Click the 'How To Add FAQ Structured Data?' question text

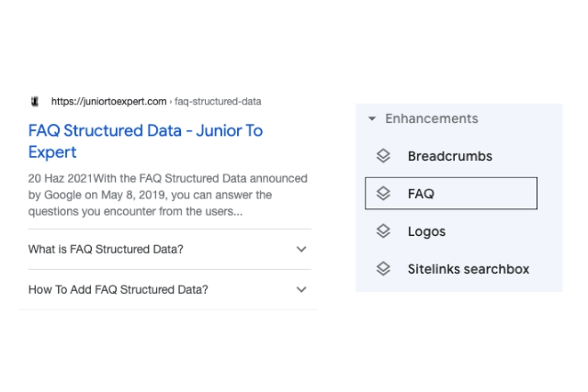point(119,289)
